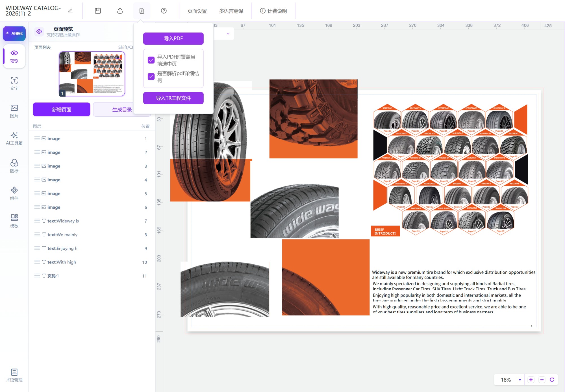This screenshot has height=392, width=565.
Task: Click the edit title pencil icon
Action: [x=70, y=11]
